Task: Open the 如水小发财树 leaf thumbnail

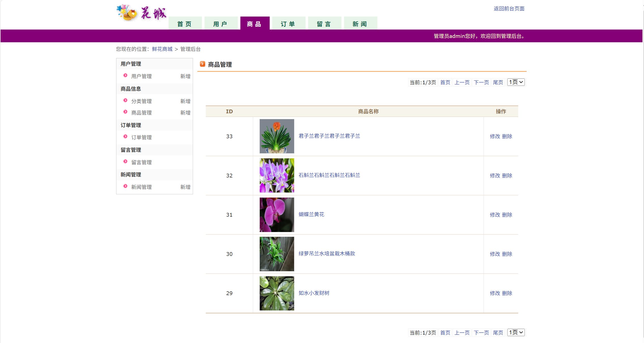Action: coord(277,293)
